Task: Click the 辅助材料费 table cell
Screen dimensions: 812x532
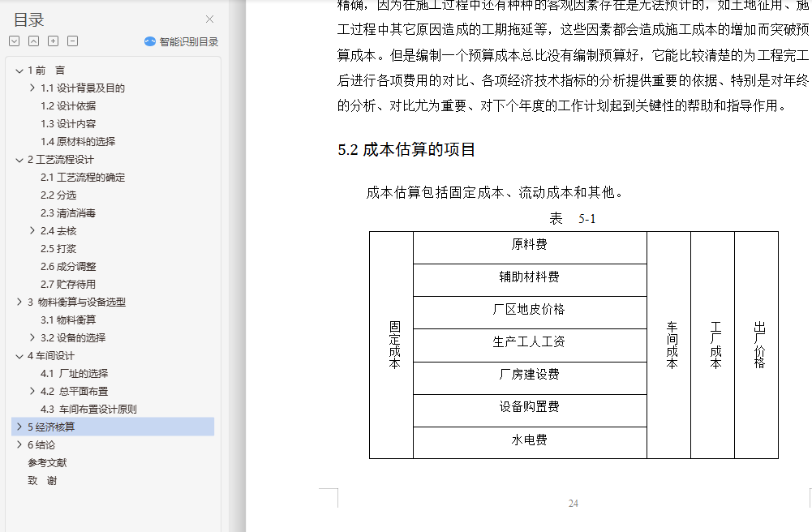Action: [x=530, y=280]
